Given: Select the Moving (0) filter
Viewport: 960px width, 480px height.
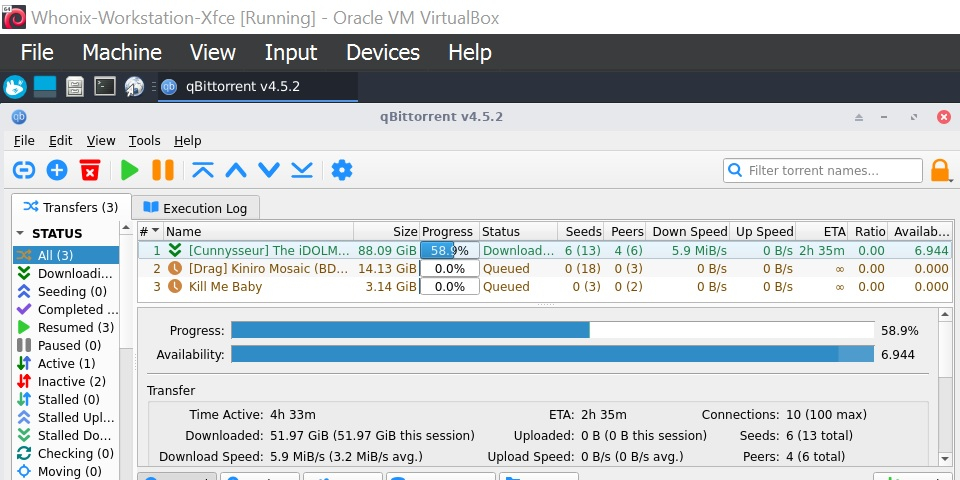Looking at the screenshot, I should click(66, 471).
